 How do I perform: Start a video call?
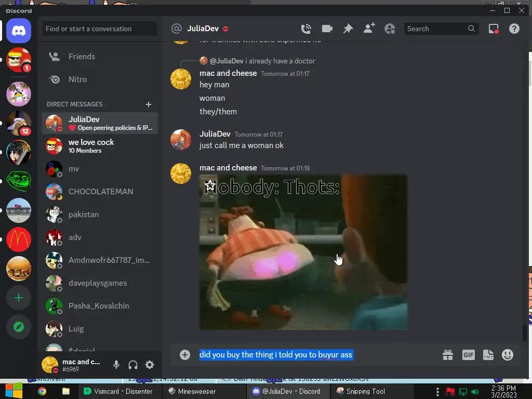[327, 29]
